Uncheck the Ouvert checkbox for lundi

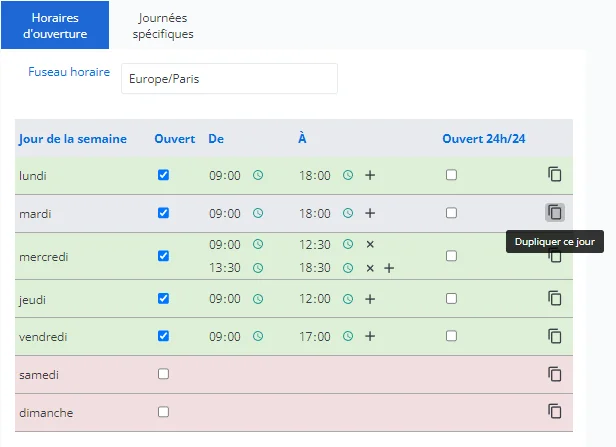pyautogui.click(x=163, y=175)
